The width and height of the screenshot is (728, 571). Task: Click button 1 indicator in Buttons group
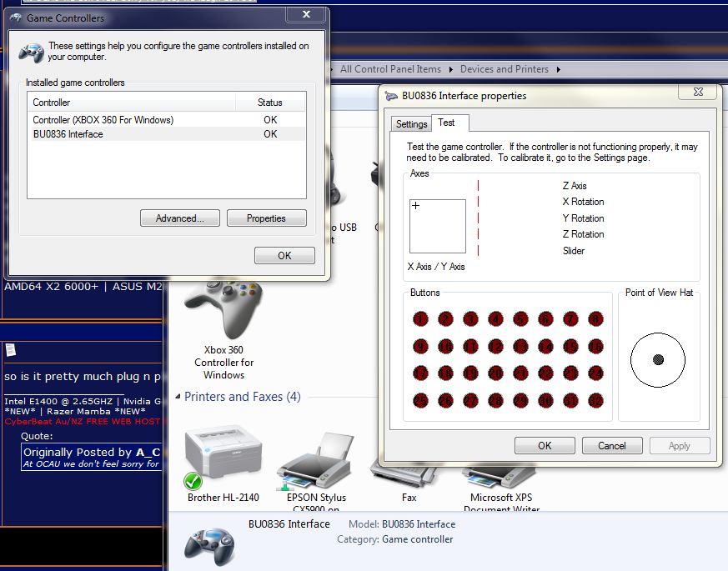(x=420, y=319)
